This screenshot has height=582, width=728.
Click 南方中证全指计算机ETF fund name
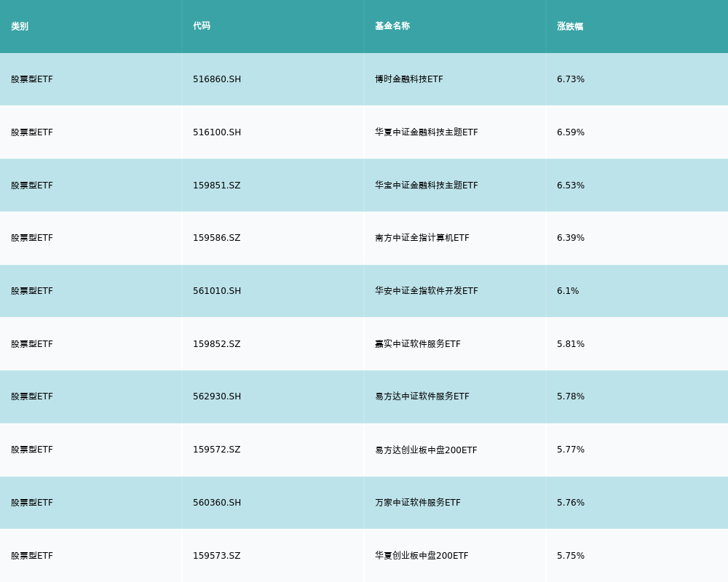tap(422, 238)
